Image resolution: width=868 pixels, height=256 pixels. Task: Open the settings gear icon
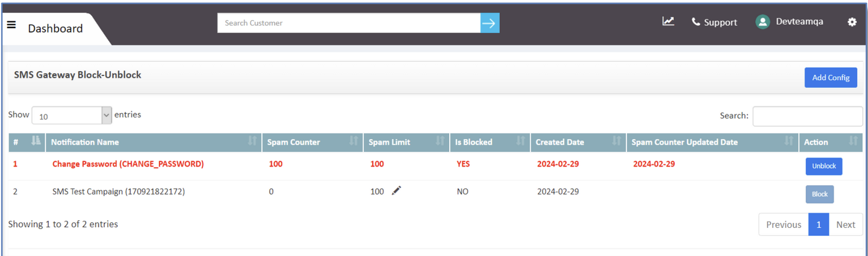tap(852, 22)
